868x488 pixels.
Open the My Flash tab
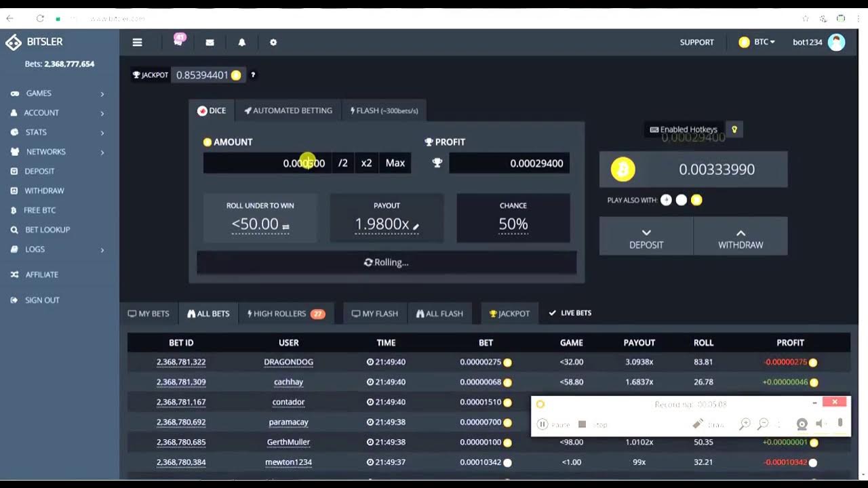coord(375,313)
